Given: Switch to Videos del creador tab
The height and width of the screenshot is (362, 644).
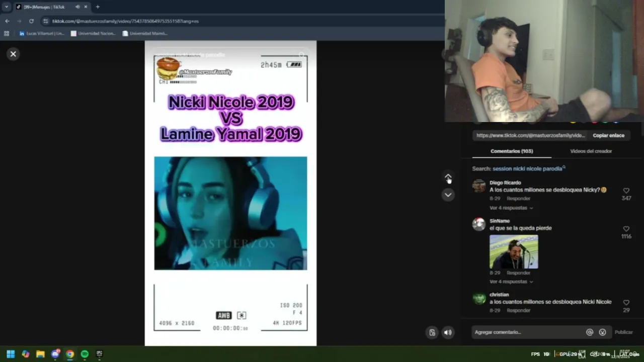Looking at the screenshot, I should (x=591, y=151).
